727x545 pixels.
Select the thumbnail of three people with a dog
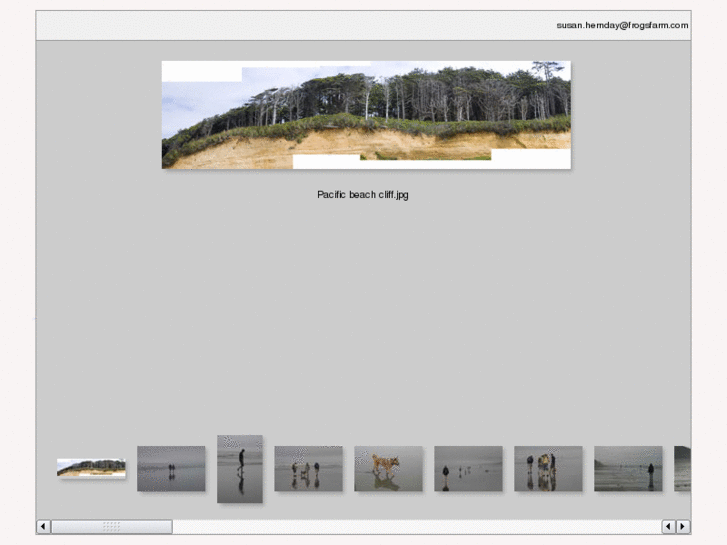308,468
